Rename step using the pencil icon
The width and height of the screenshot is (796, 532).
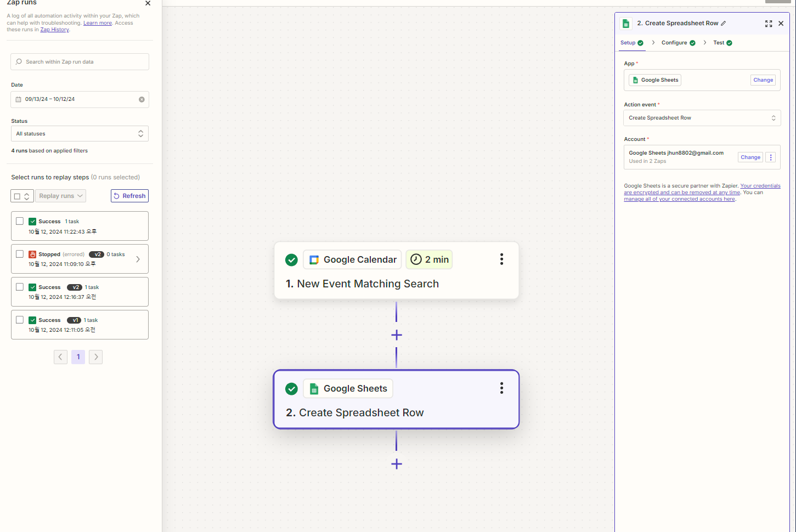click(724, 23)
